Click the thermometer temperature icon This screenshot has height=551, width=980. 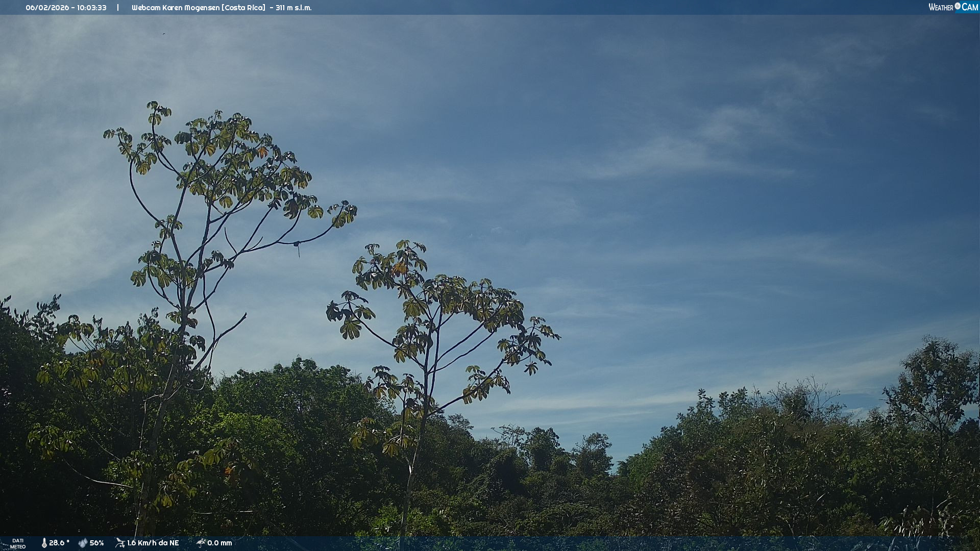[44, 543]
